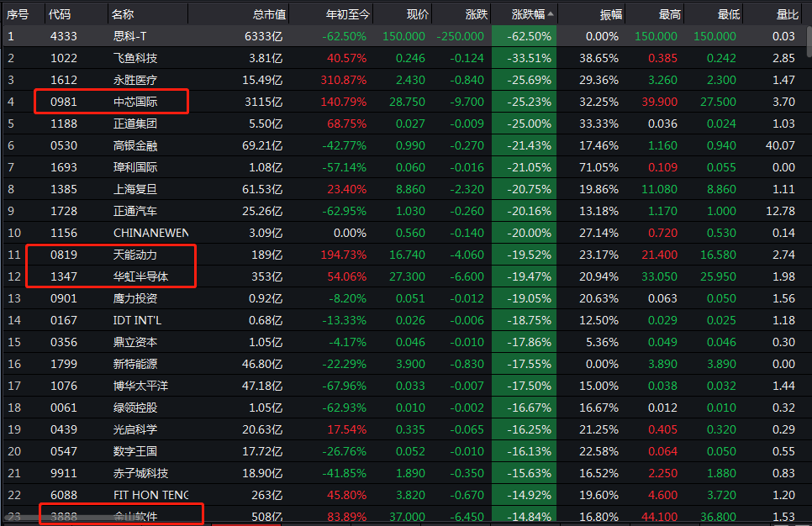
Task: Sort by 最高 column header
Action: [670, 14]
